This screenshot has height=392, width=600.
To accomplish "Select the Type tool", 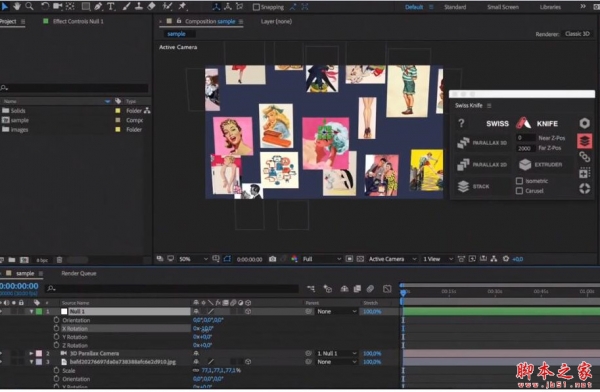I will coord(111,6).
